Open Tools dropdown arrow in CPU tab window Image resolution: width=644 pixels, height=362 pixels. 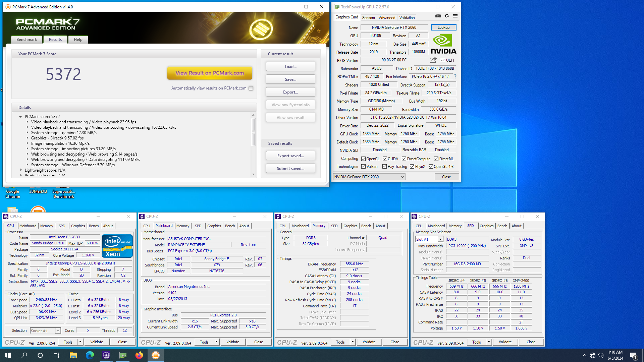[80, 342]
